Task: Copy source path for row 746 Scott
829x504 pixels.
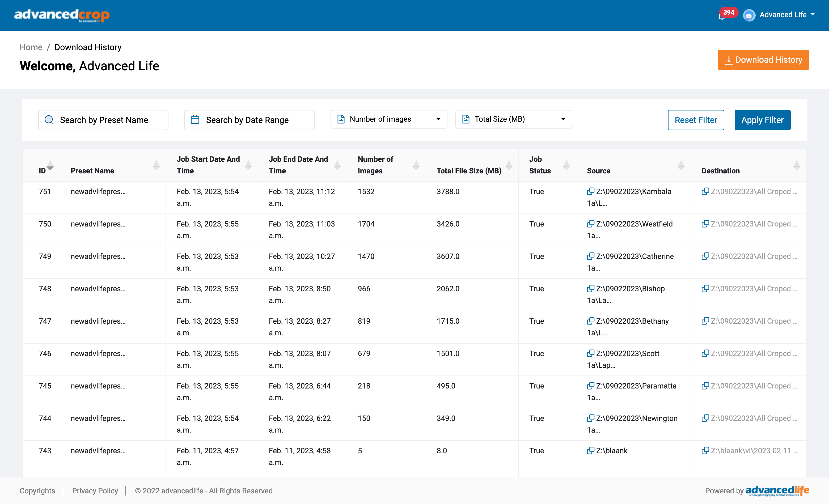Action: pos(590,353)
